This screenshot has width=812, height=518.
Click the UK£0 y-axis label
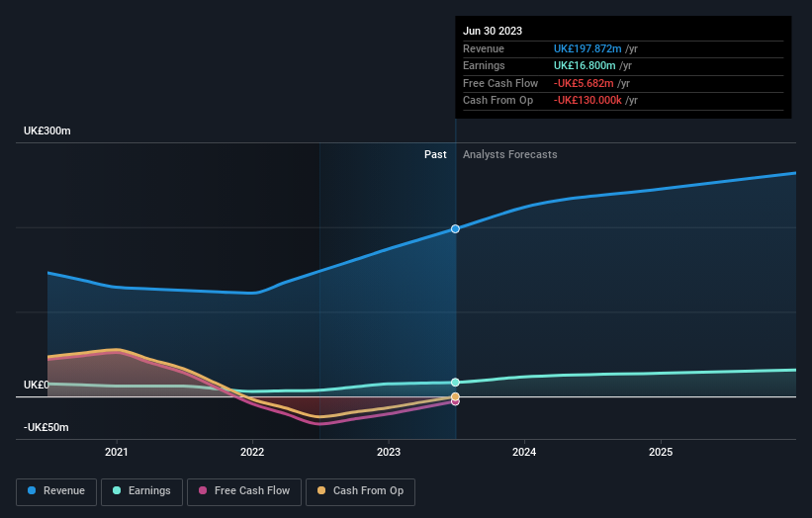click(x=37, y=385)
